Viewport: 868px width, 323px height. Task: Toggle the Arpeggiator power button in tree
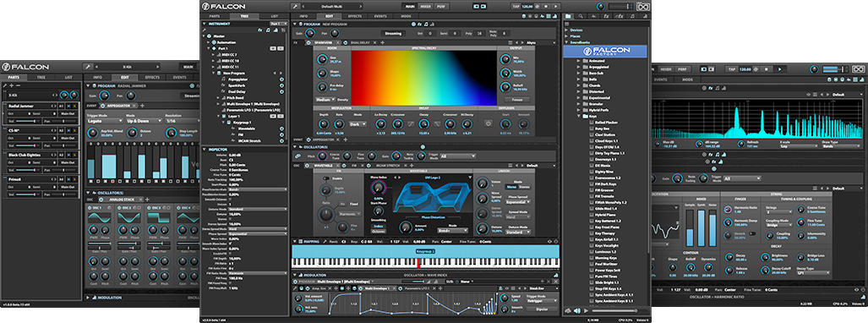coord(281,79)
